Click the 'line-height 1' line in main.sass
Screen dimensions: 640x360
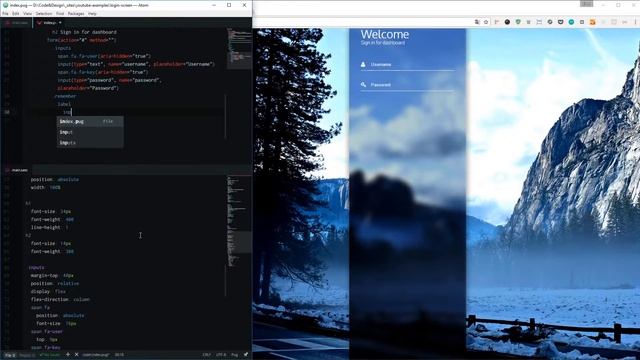tap(50, 227)
